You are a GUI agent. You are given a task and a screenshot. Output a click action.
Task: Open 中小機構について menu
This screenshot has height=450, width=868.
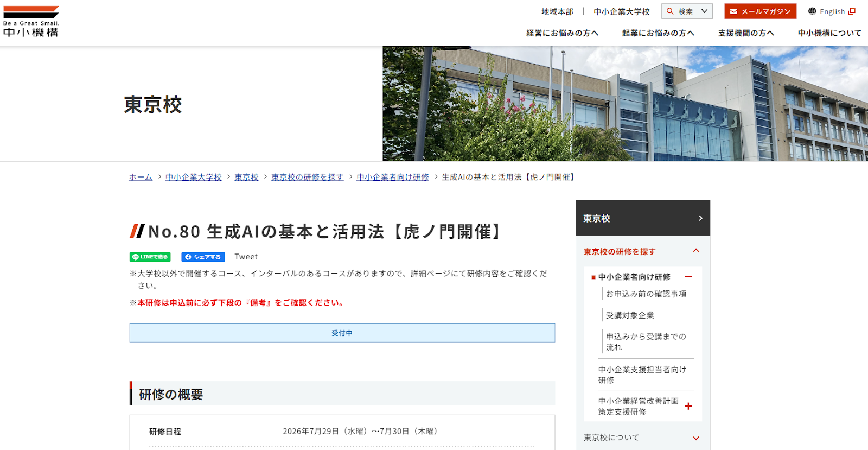(x=829, y=33)
